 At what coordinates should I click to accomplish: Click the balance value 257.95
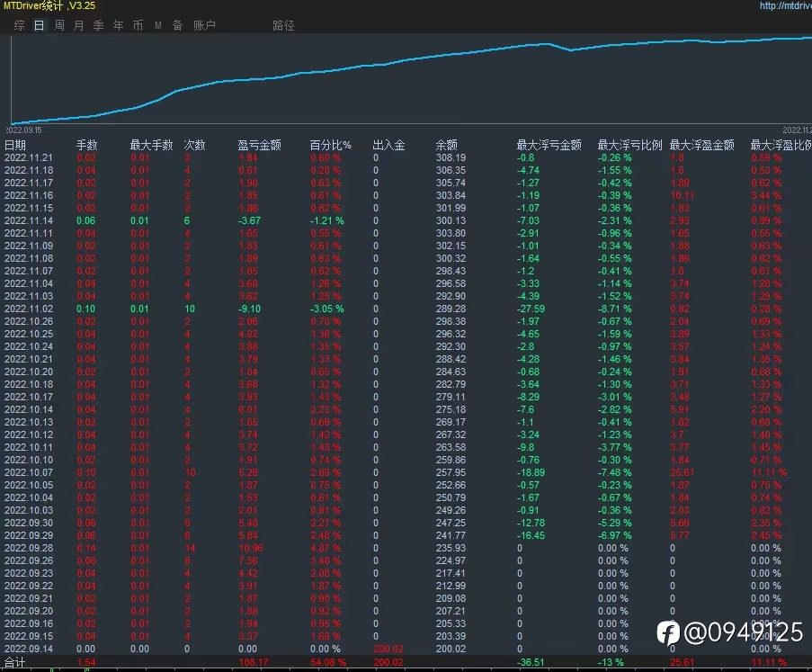click(451, 472)
